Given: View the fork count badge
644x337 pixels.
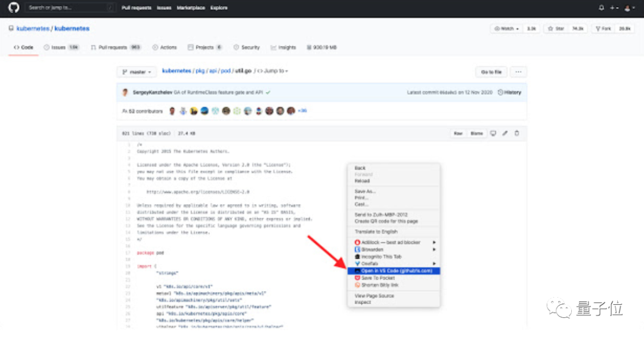Looking at the screenshot, I should click(x=625, y=29).
